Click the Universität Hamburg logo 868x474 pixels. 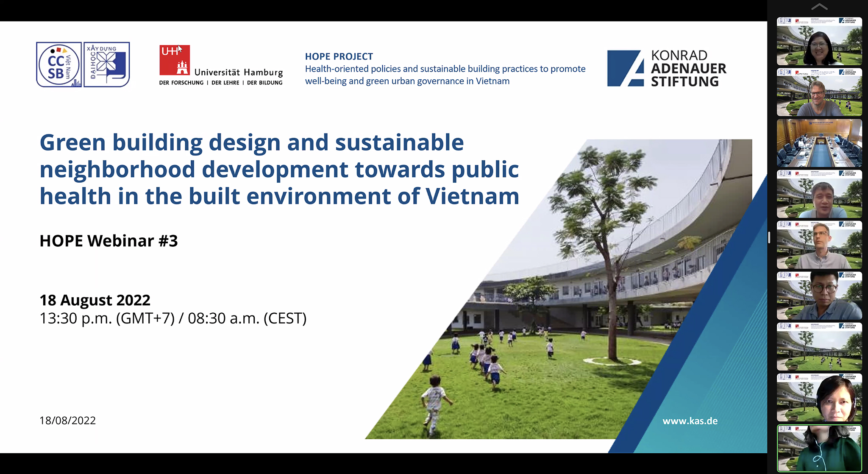pyautogui.click(x=221, y=65)
